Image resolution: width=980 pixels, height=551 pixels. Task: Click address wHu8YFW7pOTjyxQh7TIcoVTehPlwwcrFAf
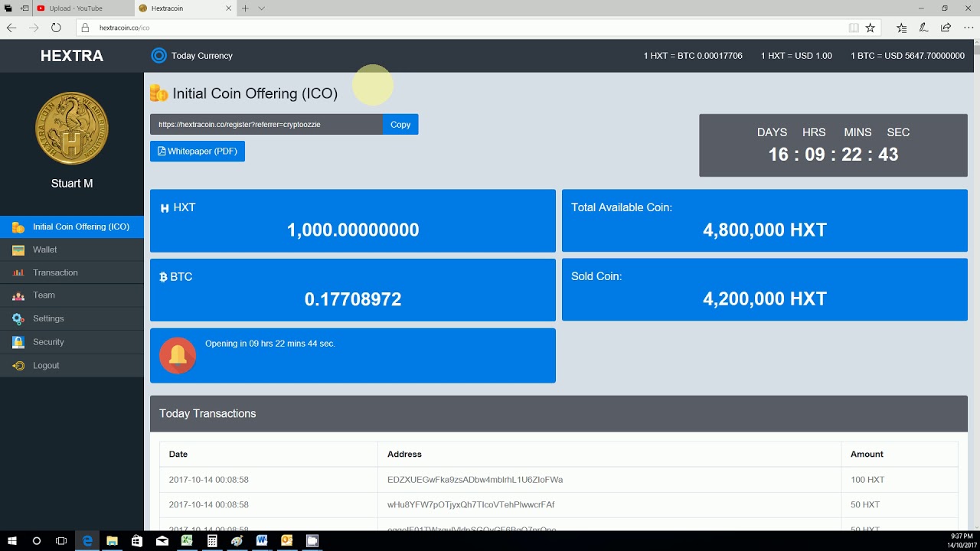[x=471, y=505]
